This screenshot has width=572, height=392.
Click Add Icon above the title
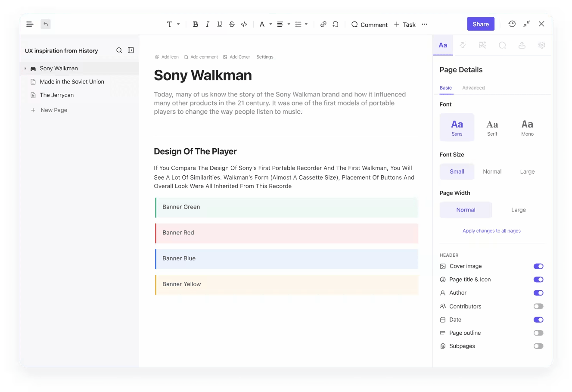click(x=167, y=57)
